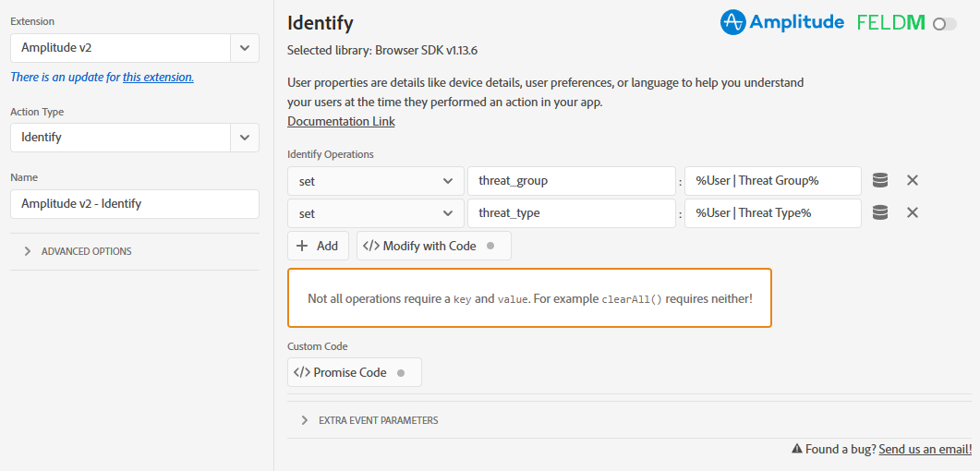
Task: Toggle the switch next to FELDM logo
Action: click(944, 24)
